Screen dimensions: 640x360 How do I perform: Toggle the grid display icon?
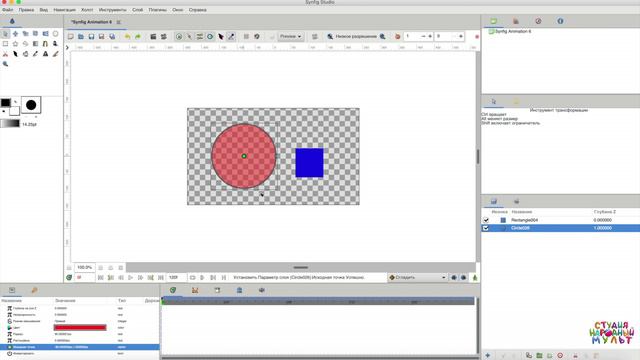click(x=246, y=37)
